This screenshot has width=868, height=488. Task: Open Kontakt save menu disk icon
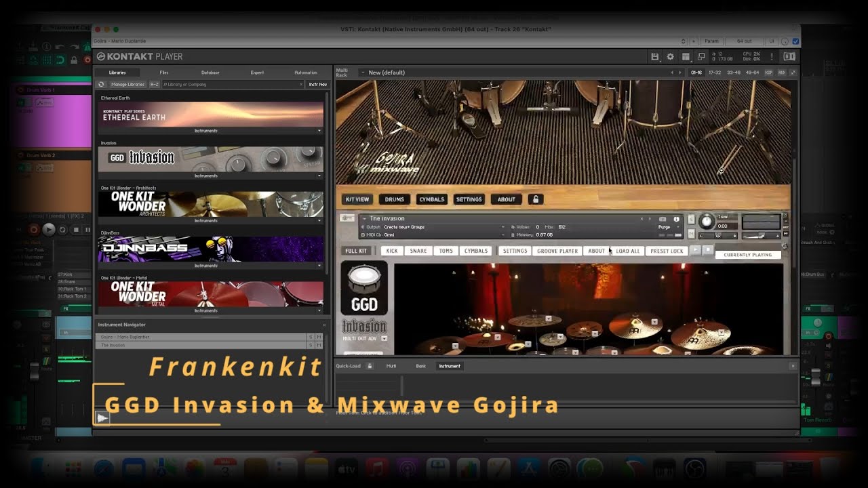(654, 57)
